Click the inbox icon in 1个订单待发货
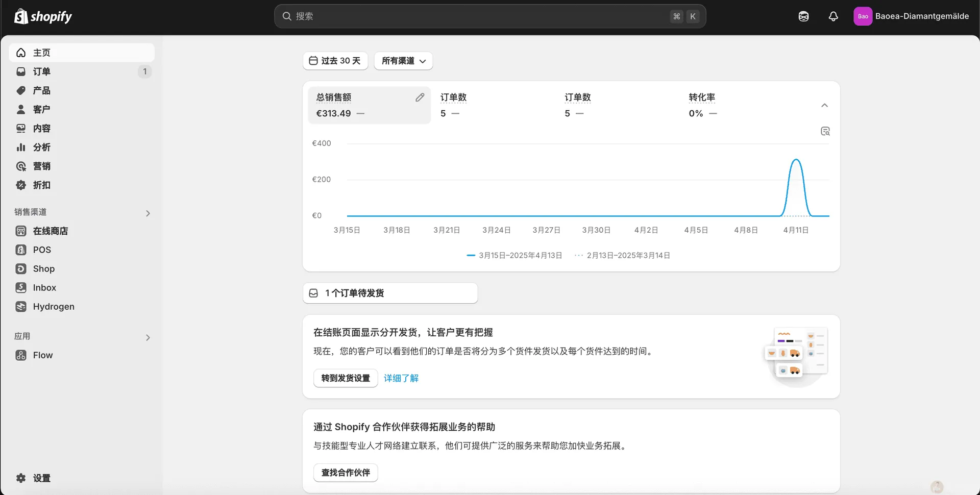This screenshot has height=495, width=980. (313, 293)
